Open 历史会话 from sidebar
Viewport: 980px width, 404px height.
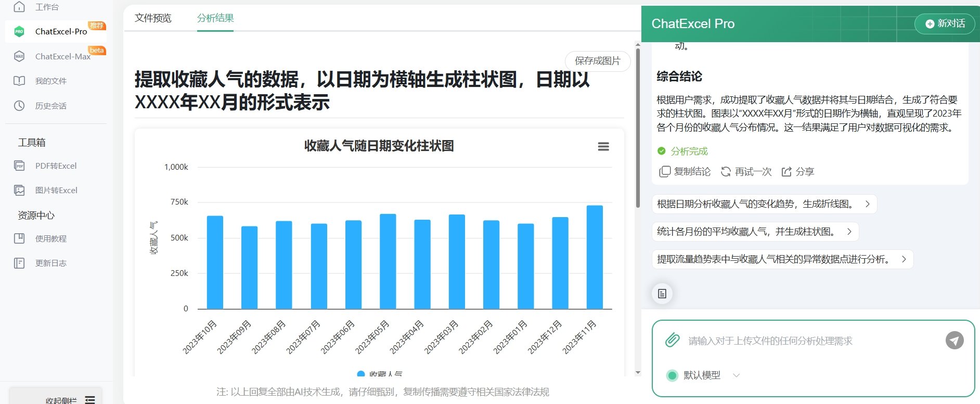50,106
